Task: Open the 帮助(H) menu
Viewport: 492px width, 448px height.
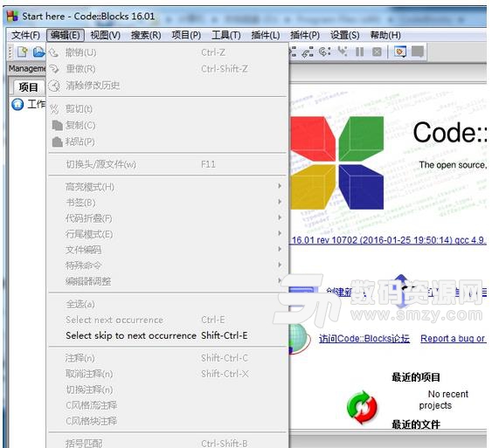Action: [385, 35]
